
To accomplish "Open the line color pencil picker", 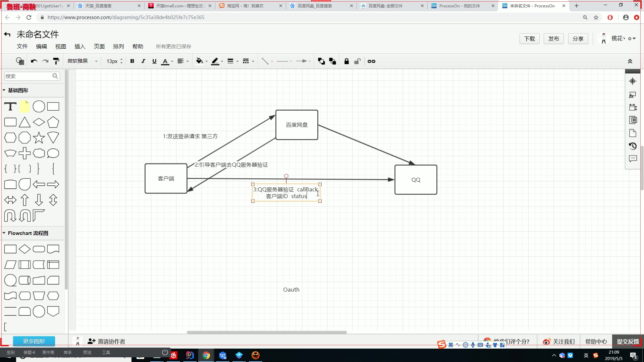I will tap(217, 61).
